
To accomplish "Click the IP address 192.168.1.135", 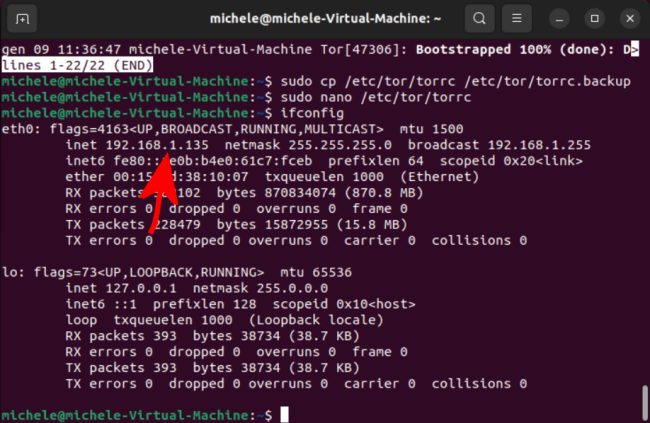I will pyautogui.click(x=157, y=145).
